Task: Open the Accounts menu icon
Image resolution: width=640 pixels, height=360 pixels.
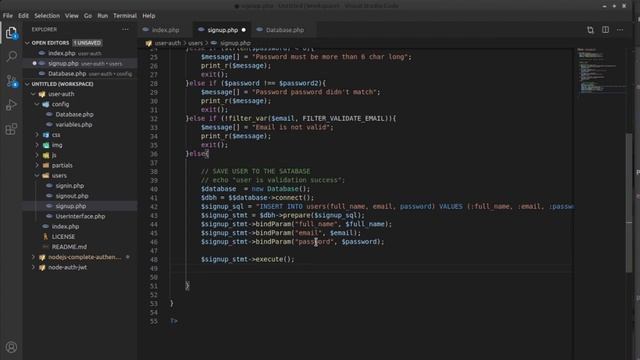Action: tap(11, 347)
